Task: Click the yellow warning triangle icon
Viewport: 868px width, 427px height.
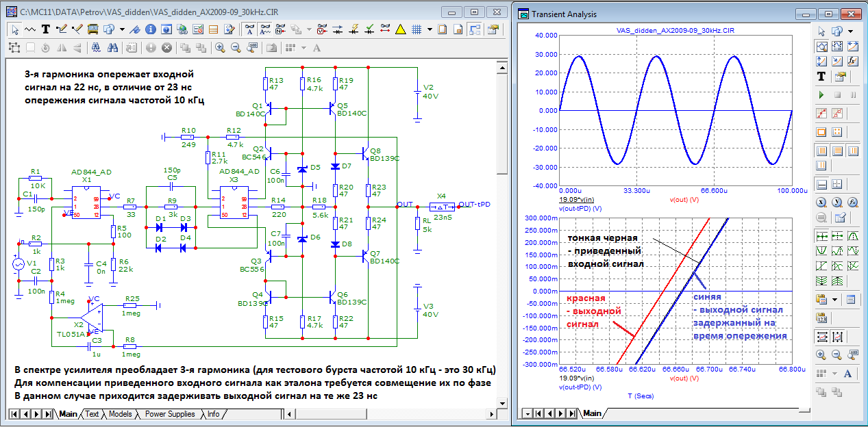Action: [400, 29]
